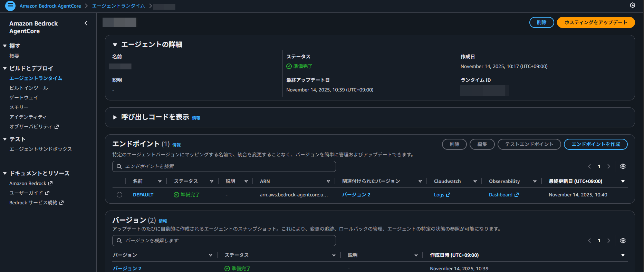The image size is (644, 272).
Task: Open 概要 in the sidebar
Action: [x=14, y=56]
